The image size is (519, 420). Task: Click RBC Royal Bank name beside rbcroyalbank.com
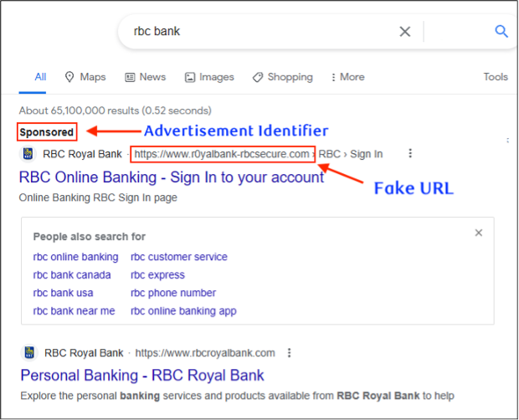click(x=84, y=353)
